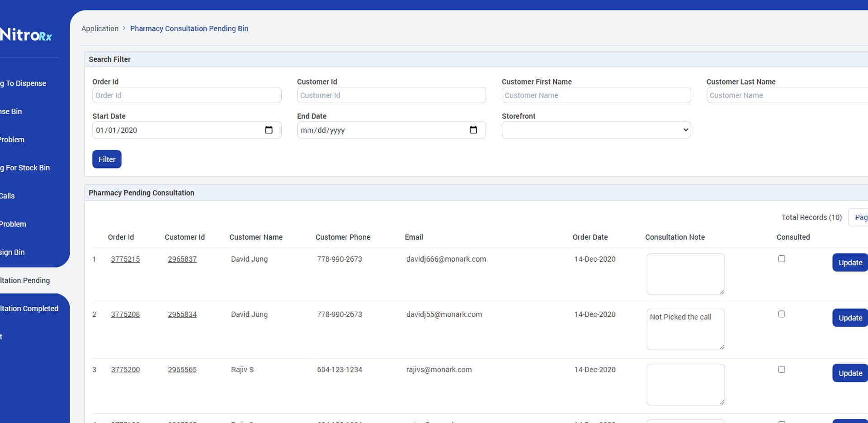This screenshot has width=868, height=423.
Task: Click email davidj666@monark.com
Action: tap(446, 259)
